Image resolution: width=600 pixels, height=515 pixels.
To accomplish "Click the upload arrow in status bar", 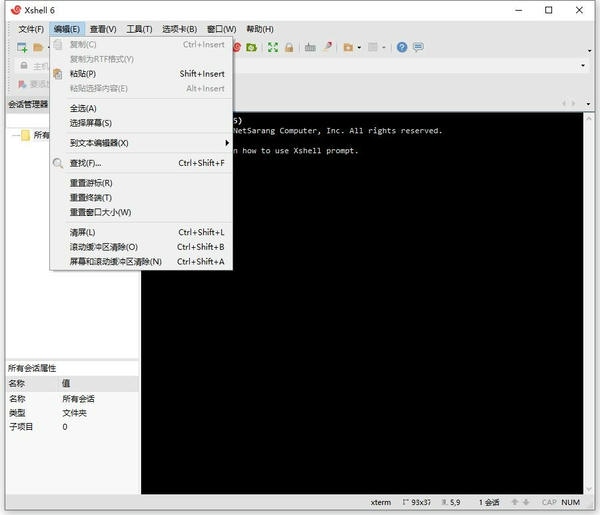I will 515,502.
